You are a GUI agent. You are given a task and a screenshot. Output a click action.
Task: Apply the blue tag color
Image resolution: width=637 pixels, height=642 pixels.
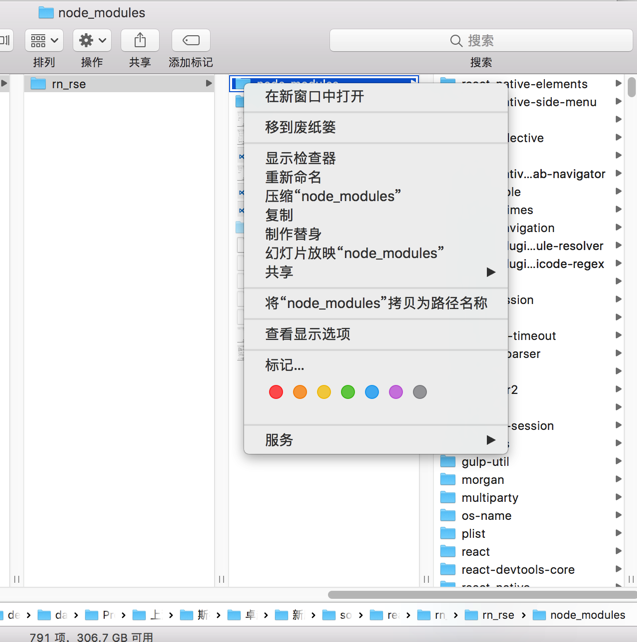click(372, 392)
